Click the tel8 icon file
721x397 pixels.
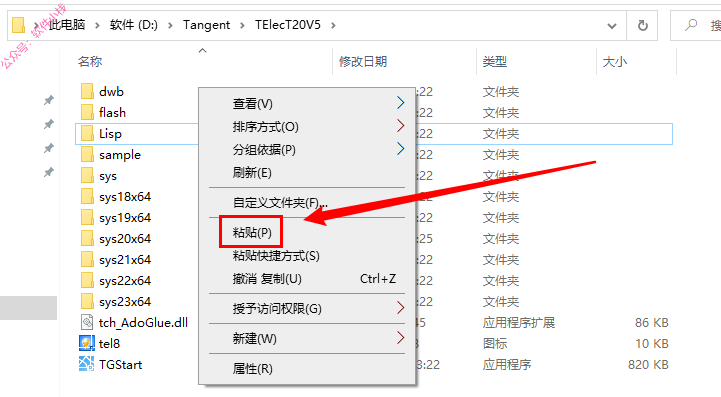(86, 344)
